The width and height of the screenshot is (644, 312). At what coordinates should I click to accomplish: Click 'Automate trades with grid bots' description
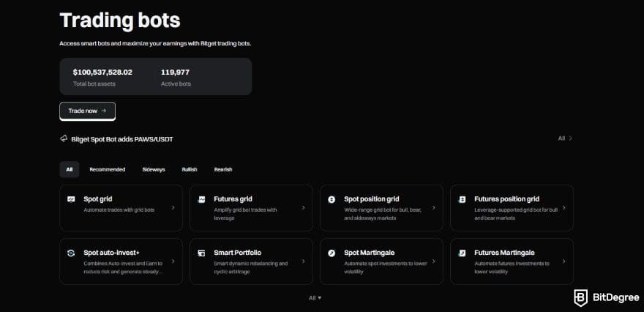[x=119, y=209]
